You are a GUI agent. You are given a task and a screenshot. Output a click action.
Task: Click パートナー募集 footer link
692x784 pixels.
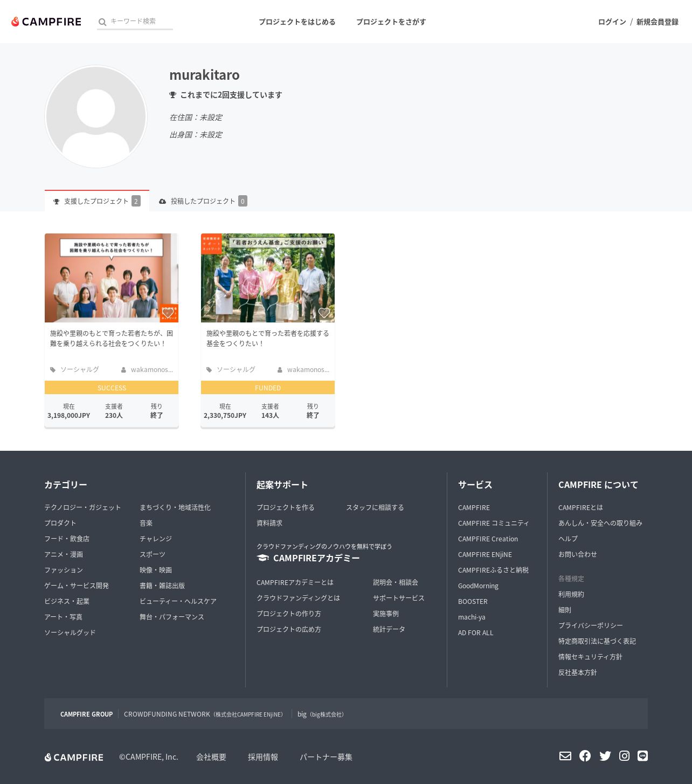326,757
